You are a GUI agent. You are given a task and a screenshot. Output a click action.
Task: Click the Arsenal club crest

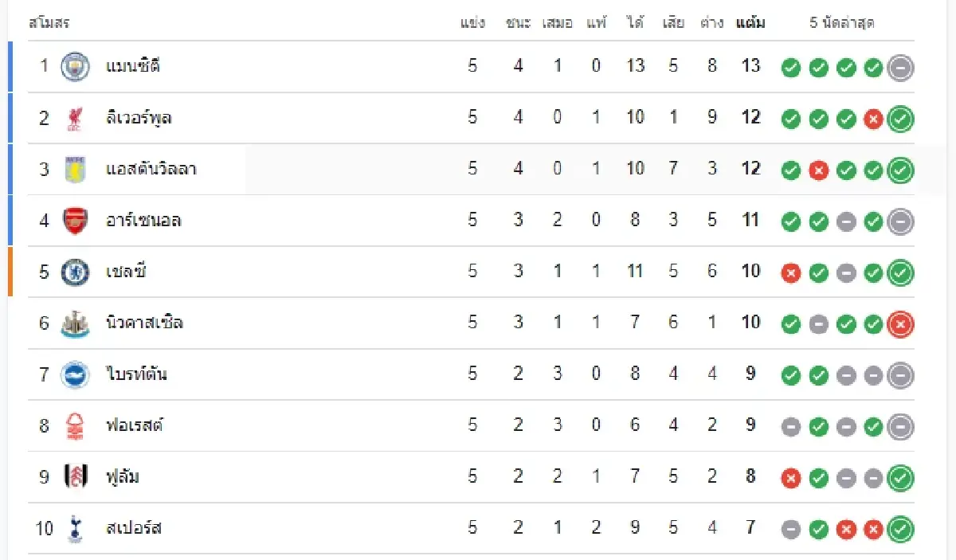coord(75,221)
